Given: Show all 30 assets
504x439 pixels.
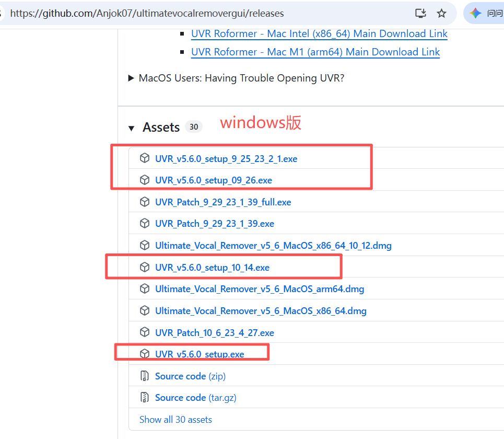Looking at the screenshot, I should [x=175, y=420].
